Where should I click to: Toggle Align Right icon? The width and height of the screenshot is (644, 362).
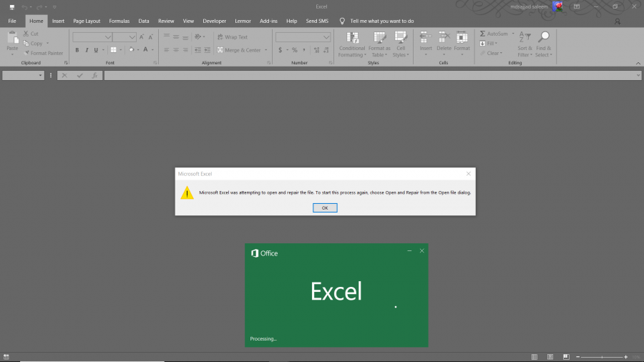pyautogui.click(x=185, y=50)
